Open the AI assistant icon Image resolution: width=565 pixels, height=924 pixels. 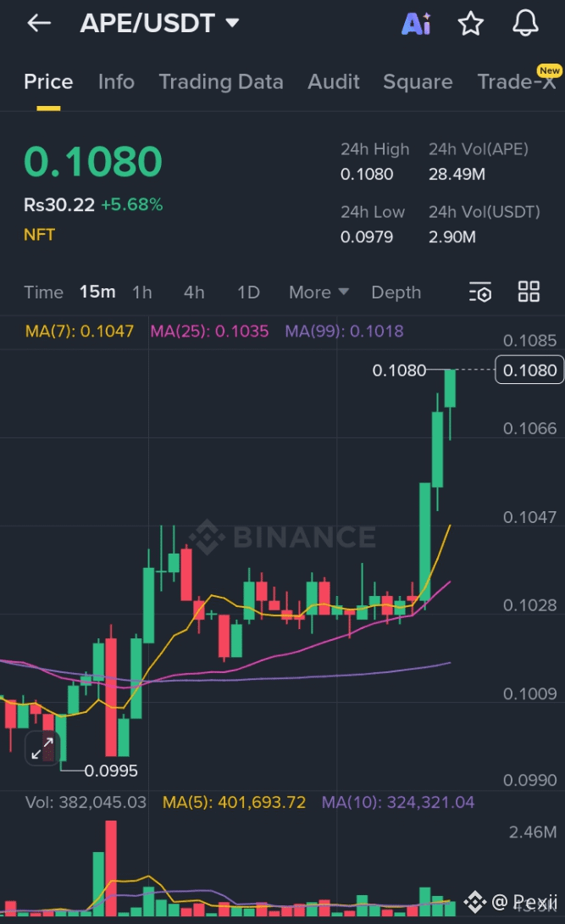point(416,24)
